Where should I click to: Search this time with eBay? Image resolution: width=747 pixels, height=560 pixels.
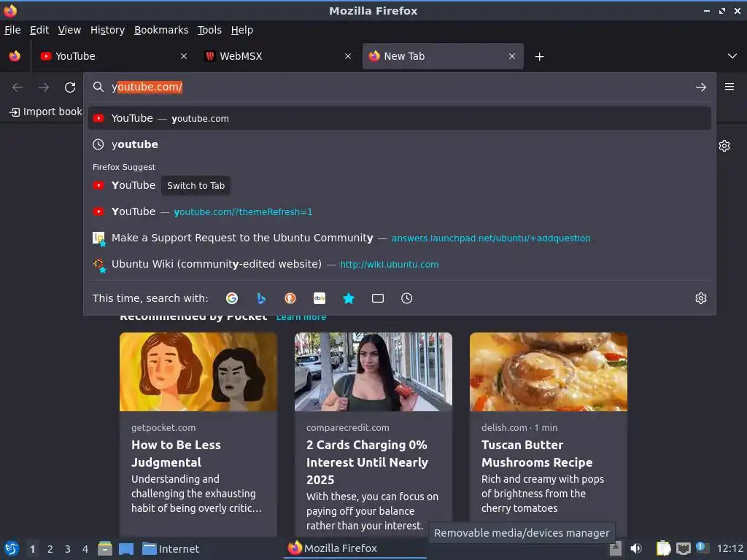pos(320,298)
